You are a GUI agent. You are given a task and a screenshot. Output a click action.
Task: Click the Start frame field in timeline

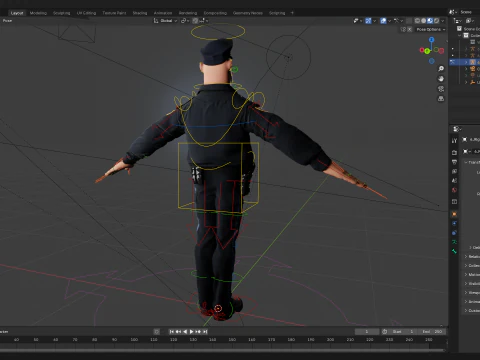[403, 332]
